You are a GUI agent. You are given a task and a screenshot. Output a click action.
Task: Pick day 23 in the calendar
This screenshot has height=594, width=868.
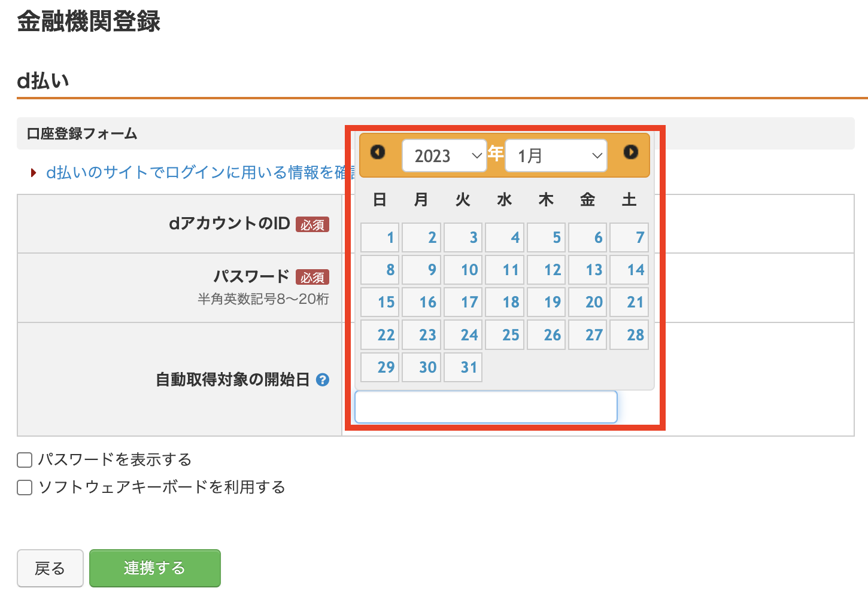coord(421,335)
